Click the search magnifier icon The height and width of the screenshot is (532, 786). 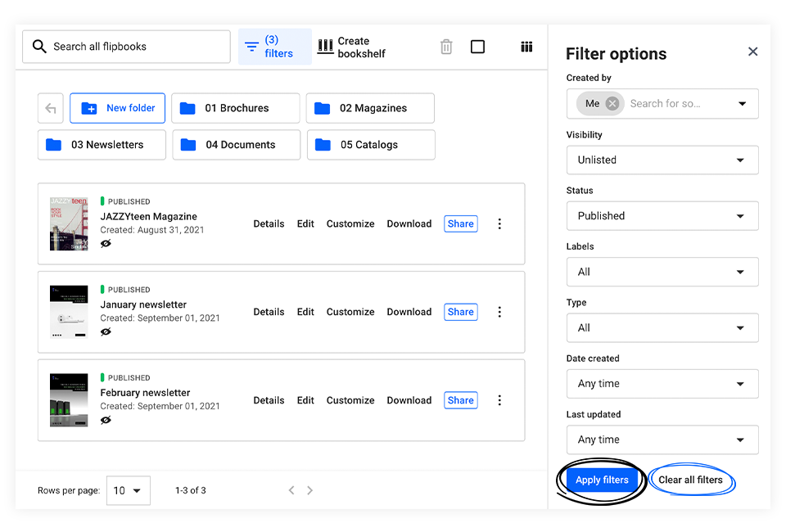click(x=39, y=47)
